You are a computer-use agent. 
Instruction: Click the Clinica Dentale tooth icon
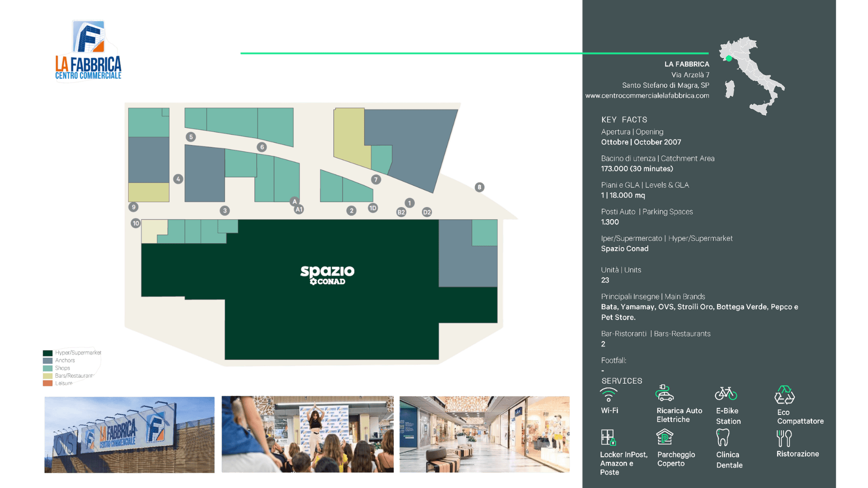click(723, 437)
